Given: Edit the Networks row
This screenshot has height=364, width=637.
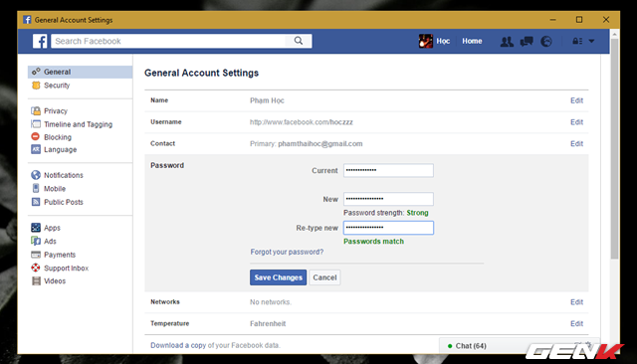Looking at the screenshot, I should click(x=576, y=302).
